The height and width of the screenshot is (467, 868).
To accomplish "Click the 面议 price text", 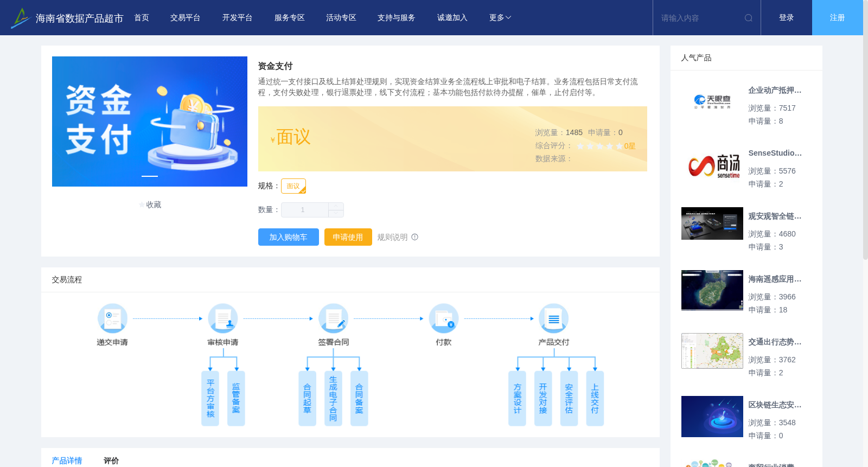I will point(293,137).
